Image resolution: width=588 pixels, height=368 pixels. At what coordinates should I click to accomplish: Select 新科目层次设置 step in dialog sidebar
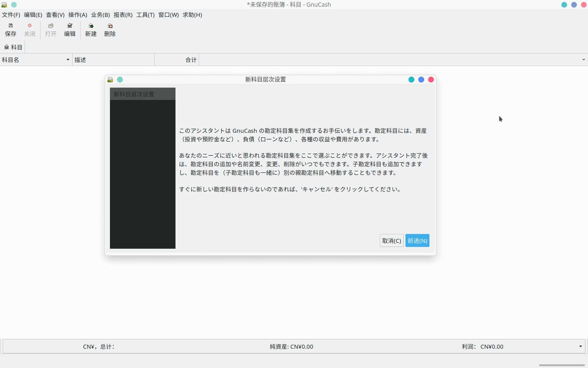pos(143,94)
